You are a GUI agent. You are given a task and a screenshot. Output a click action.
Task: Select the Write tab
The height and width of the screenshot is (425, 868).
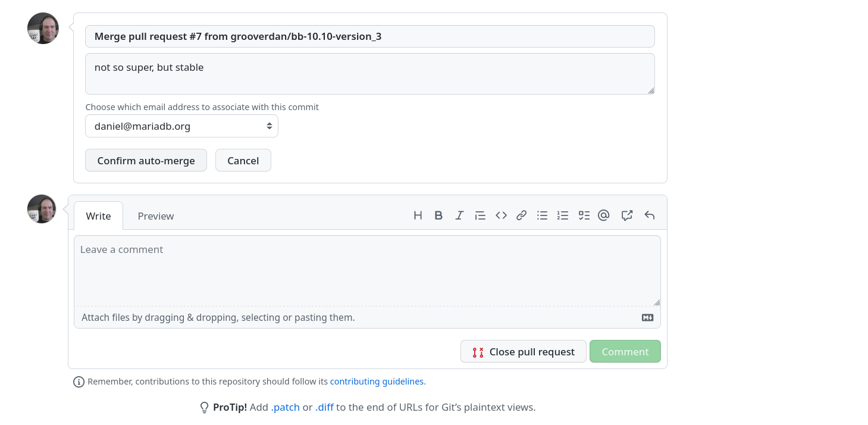[x=98, y=216]
